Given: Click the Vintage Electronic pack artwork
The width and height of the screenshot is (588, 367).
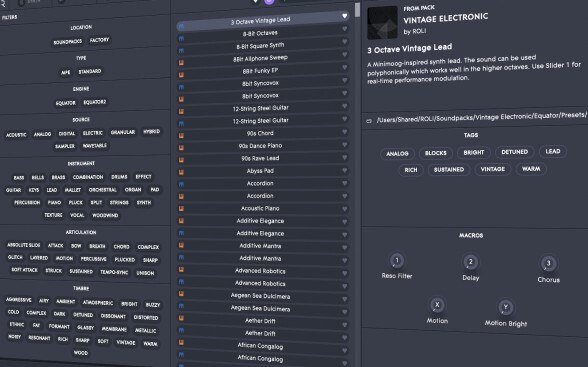Looking at the screenshot, I should point(382,23).
